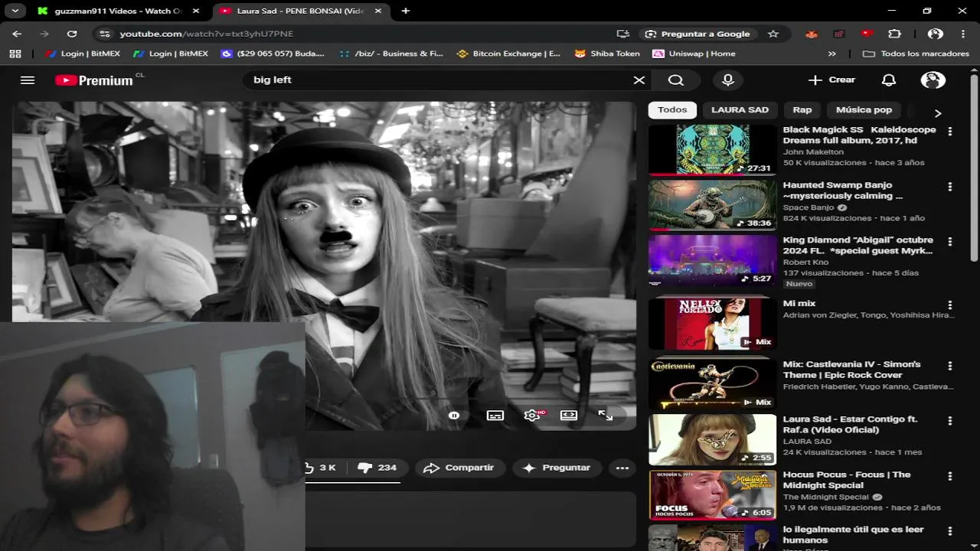Open options for King Diamond video
Screen dimensions: 980x551
tap(950, 242)
